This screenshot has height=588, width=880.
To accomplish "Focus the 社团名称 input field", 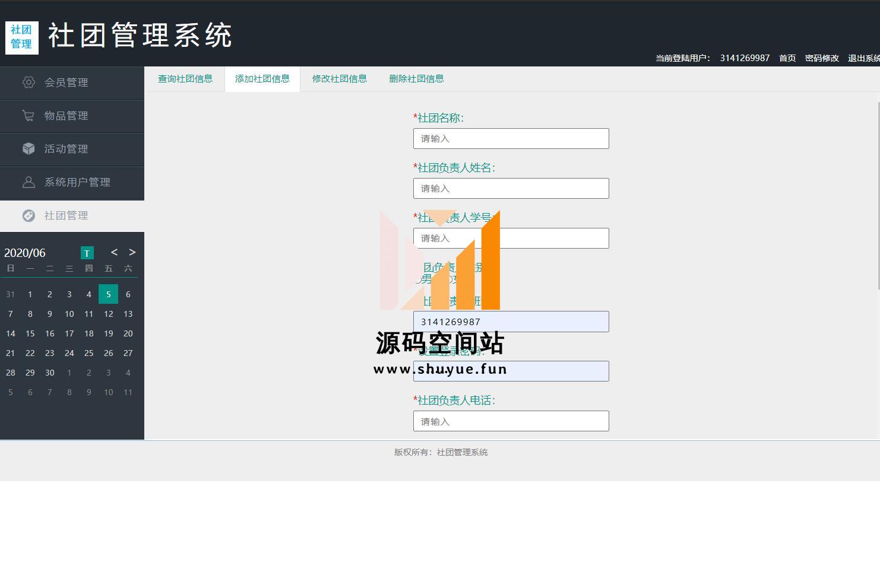I will [x=511, y=139].
